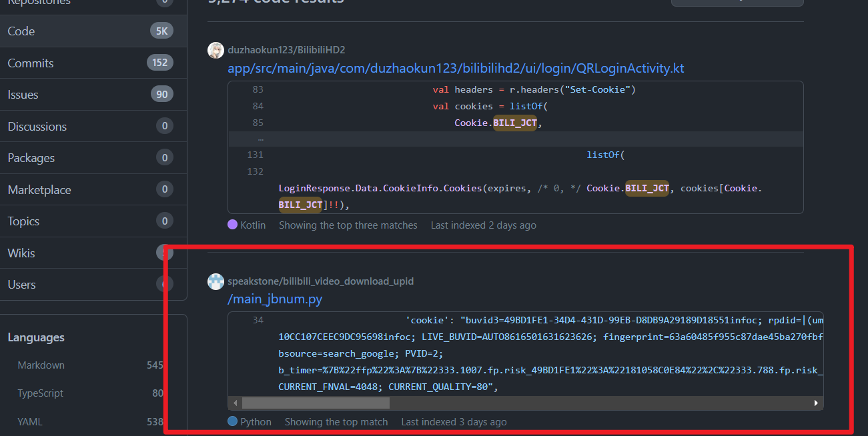
Task: Click 'Showing the top match' text
Action: [x=336, y=422]
